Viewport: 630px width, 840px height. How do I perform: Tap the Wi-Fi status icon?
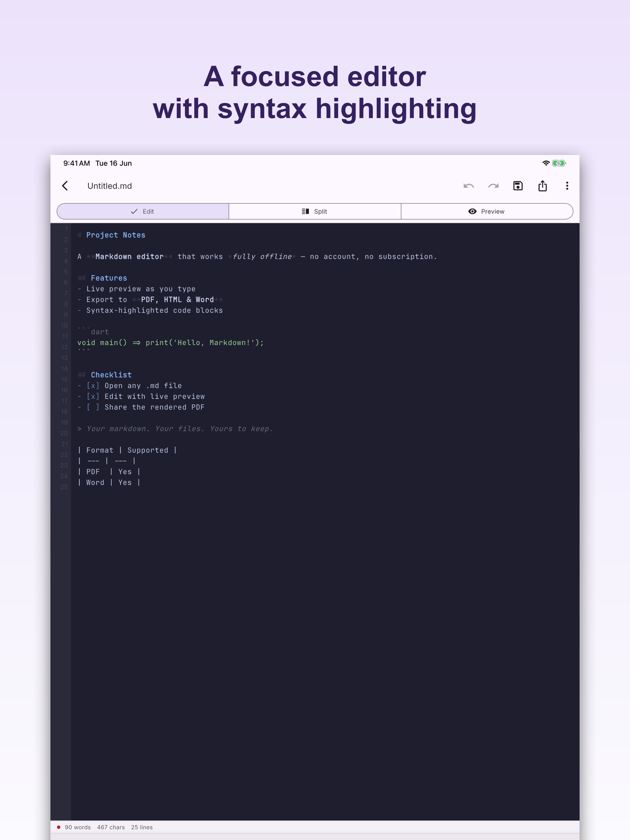point(546,163)
